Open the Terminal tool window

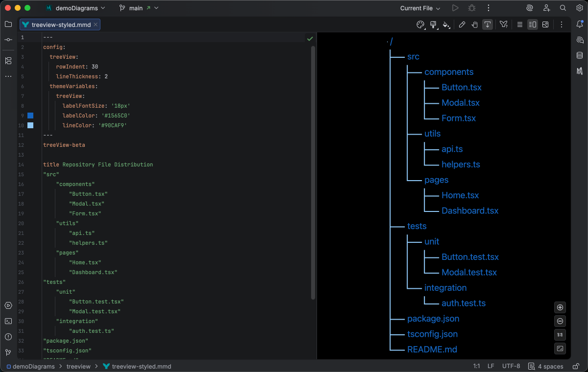(8, 321)
